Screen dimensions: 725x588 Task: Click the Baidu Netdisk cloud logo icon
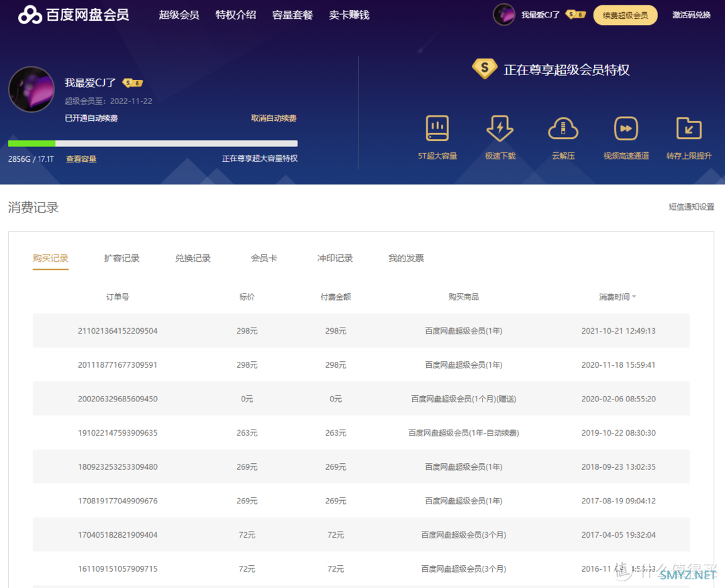[x=30, y=15]
